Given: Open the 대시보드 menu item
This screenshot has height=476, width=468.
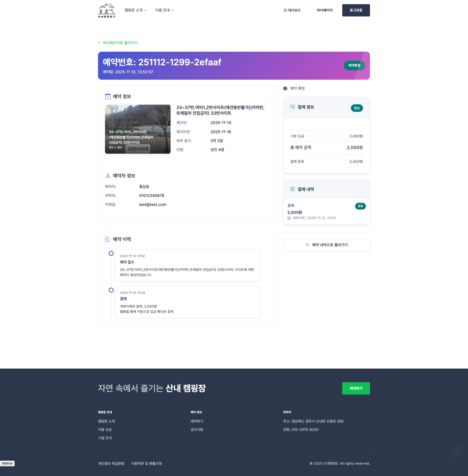Looking at the screenshot, I should tap(292, 10).
